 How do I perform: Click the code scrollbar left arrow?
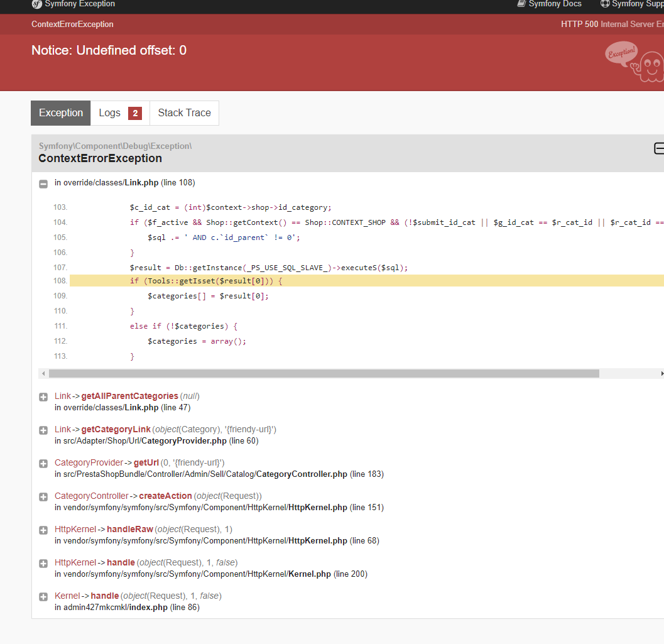pyautogui.click(x=43, y=373)
